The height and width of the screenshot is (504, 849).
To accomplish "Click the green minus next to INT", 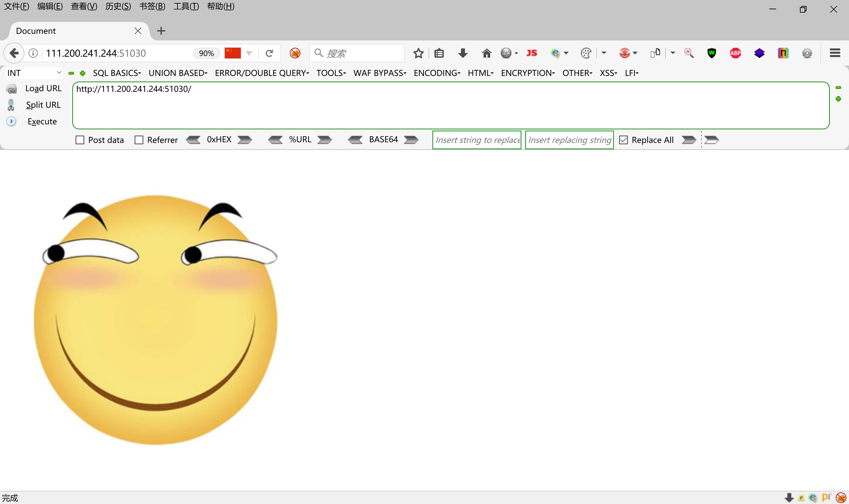I will (x=71, y=73).
